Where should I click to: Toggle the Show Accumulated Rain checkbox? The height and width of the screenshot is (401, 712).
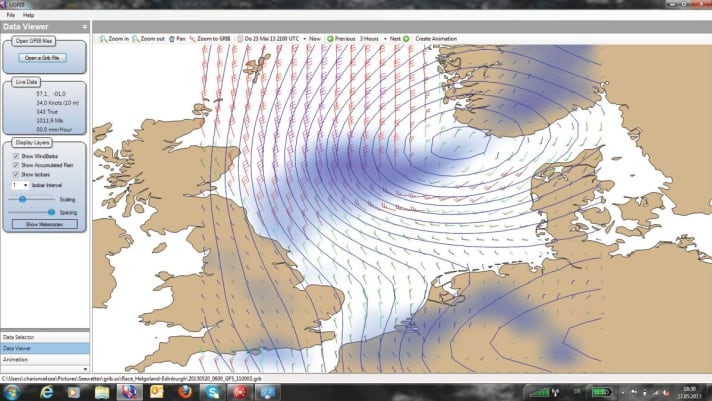16,165
